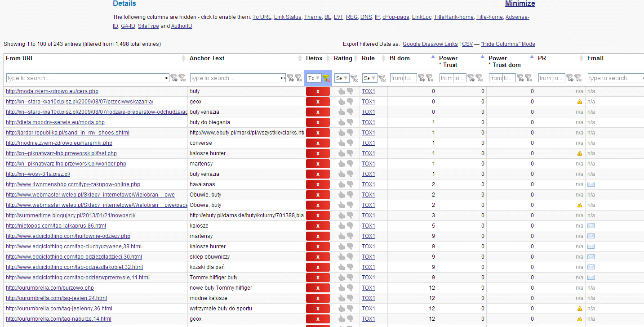
Task: Sort by Power * Trust dom column arrow
Action: coord(532,57)
